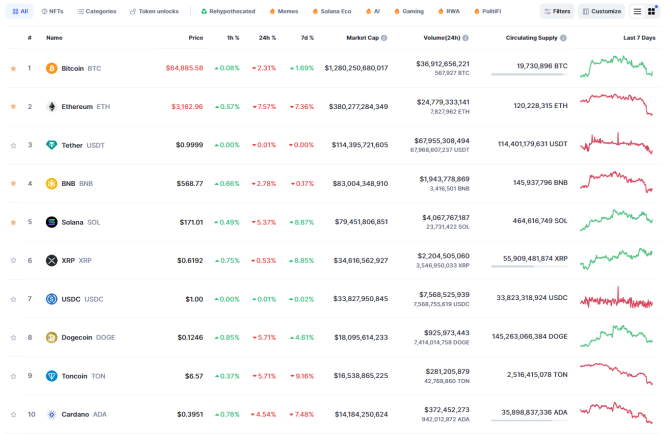Click XRP circulating supply progress bar
Screen dimensions: 665x434
[529, 266]
